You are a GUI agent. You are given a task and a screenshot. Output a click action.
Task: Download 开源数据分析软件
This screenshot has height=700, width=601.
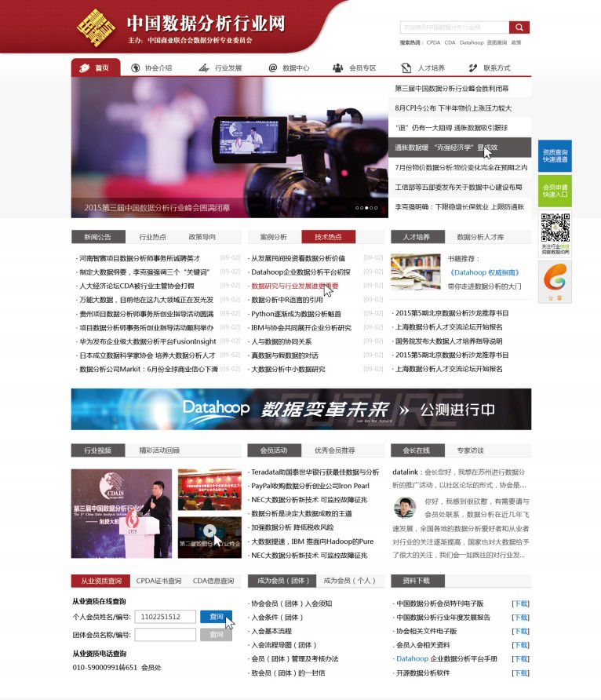pyautogui.click(x=520, y=673)
